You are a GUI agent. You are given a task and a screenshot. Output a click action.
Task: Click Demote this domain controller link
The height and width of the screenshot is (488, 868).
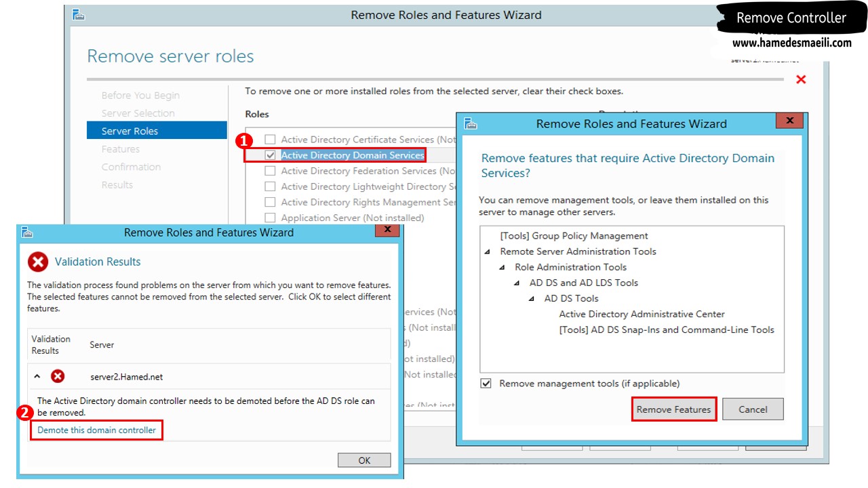point(96,430)
